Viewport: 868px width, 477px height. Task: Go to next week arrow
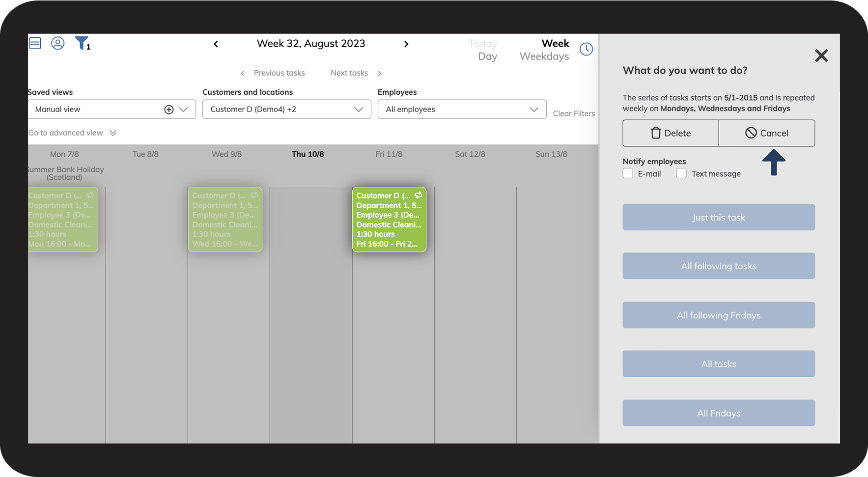pos(406,44)
